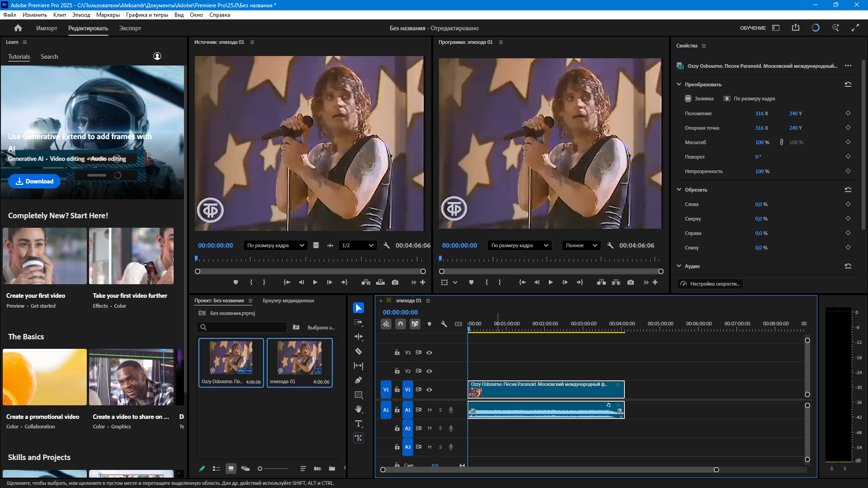868x488 pixels.
Task: Open Search tab in Learn panel
Action: (x=49, y=56)
